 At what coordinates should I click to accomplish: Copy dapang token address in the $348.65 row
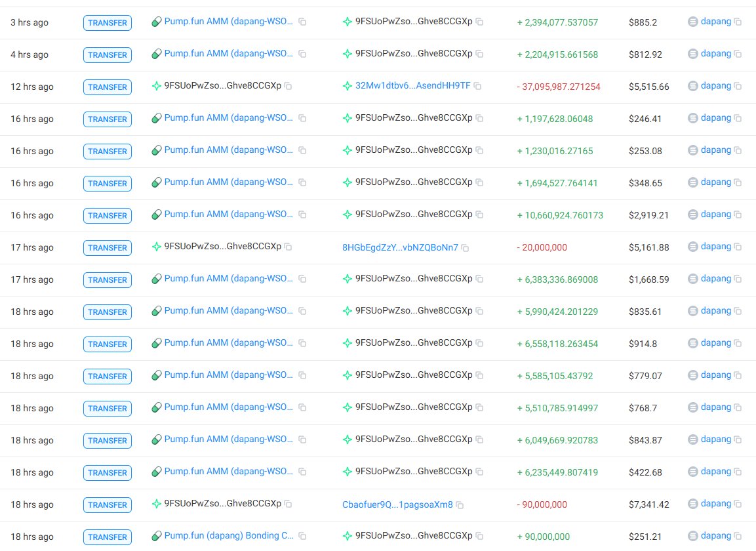[738, 182]
